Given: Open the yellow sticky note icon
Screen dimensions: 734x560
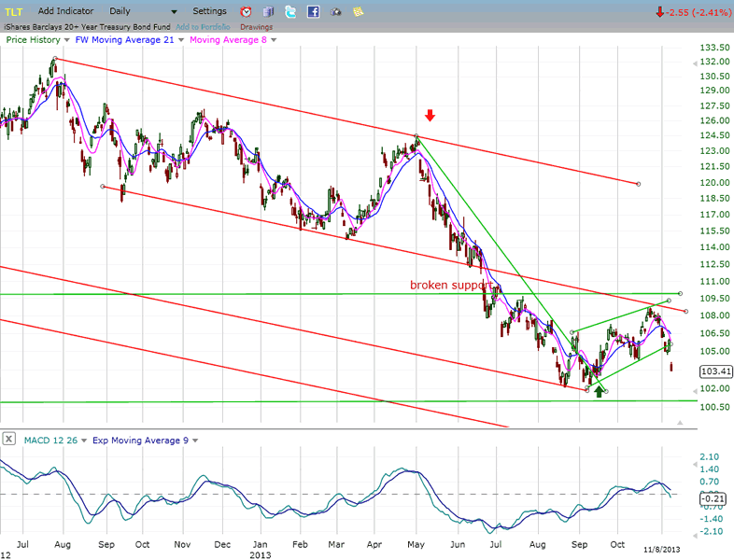Looking at the screenshot, I should [359, 12].
